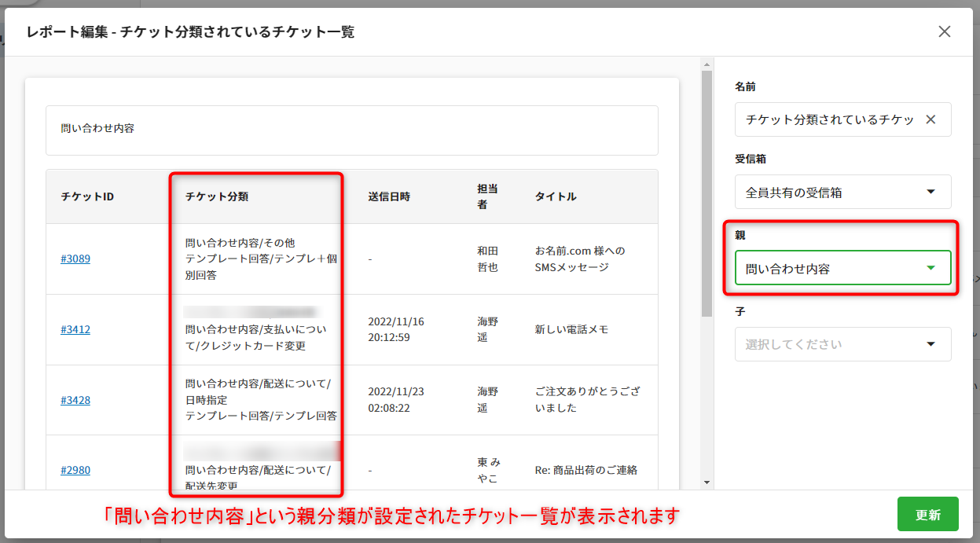This screenshot has height=543, width=980.
Task: Open ticket #3428 link
Action: [75, 400]
